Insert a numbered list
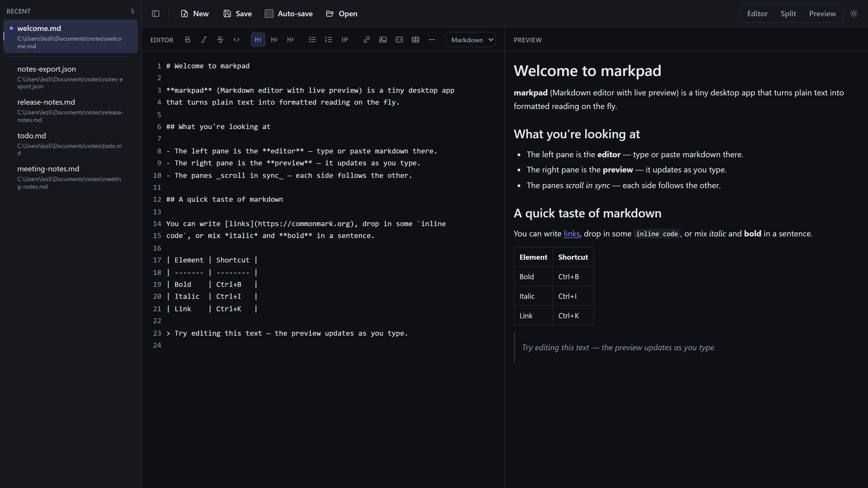Image resolution: width=868 pixels, height=488 pixels. point(328,40)
